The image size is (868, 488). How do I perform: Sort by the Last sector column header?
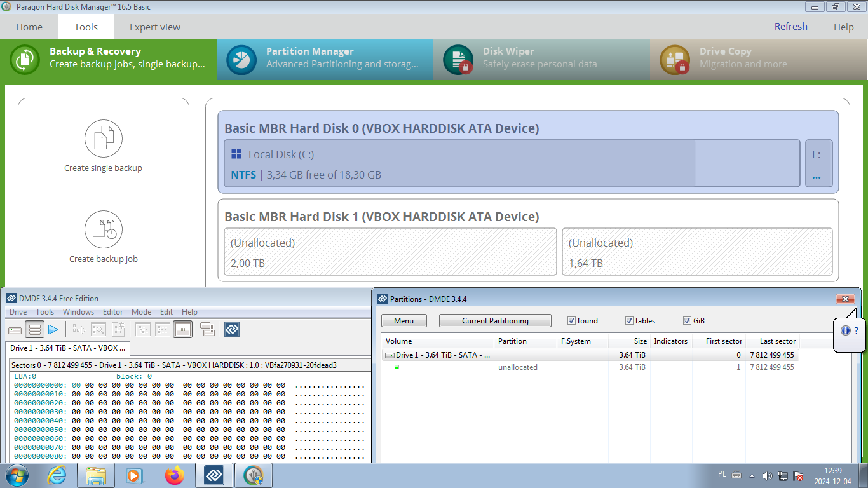(771, 341)
